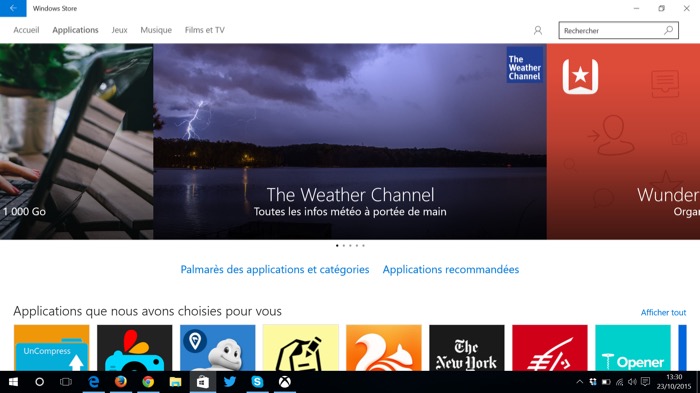
Task: Open the teal Opener app tile
Action: (633, 348)
